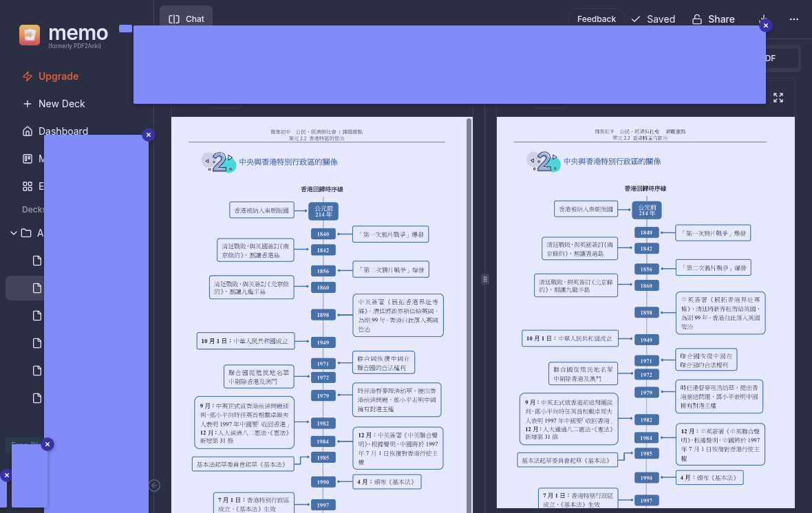Click the four-squares grid icon in sidebar
Screen dimensions: 812x513
click(28, 186)
